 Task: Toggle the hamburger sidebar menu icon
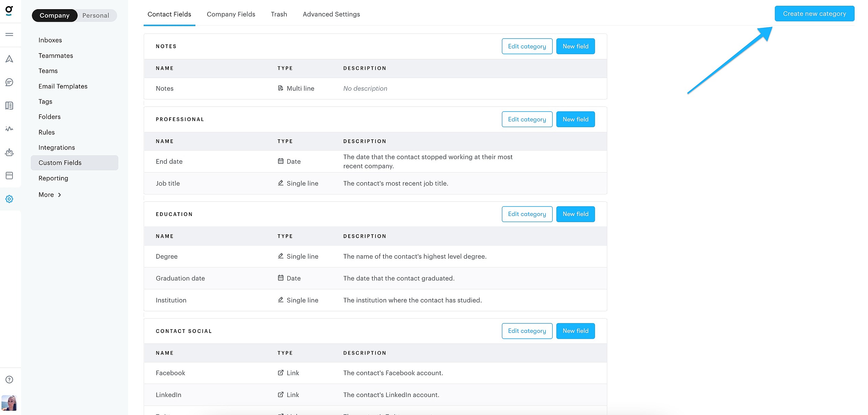(9, 34)
